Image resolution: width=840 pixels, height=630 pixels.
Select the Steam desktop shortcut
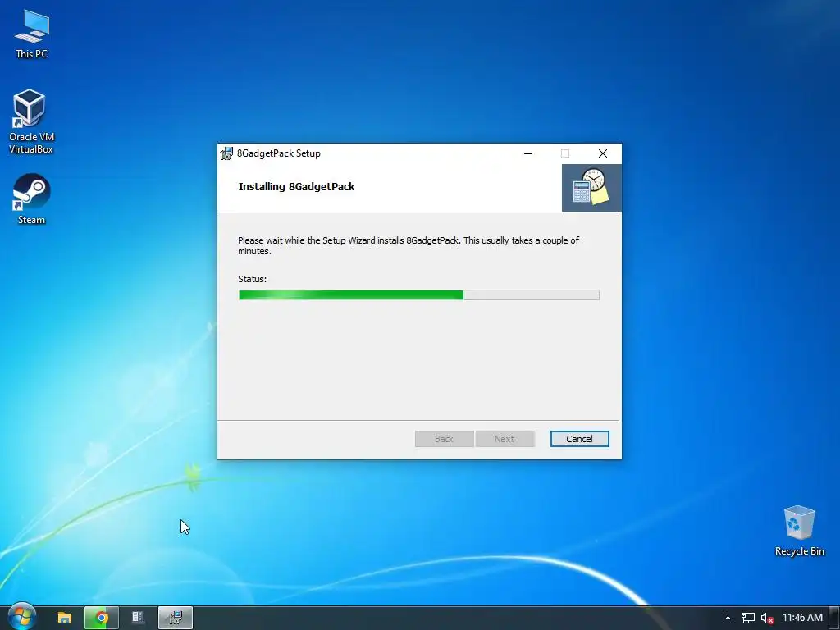31,199
